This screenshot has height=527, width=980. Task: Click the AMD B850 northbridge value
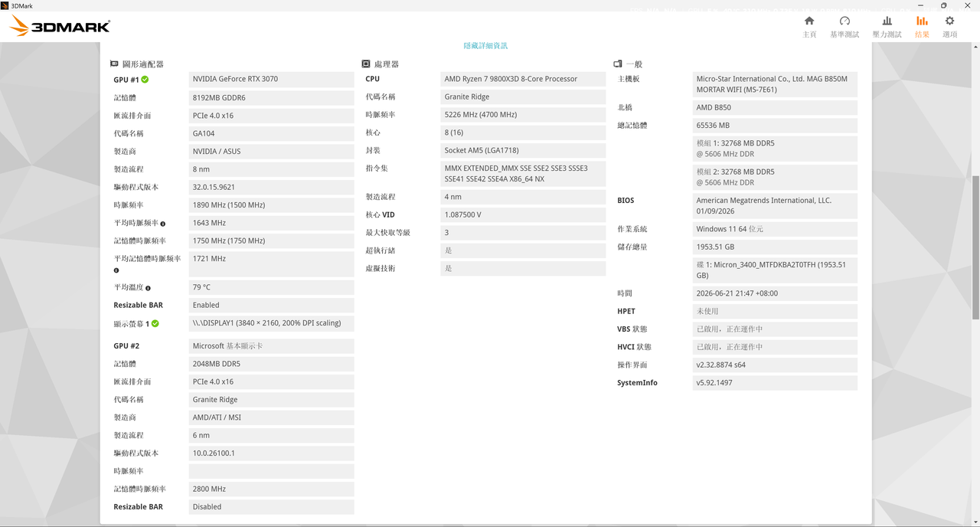(775, 107)
